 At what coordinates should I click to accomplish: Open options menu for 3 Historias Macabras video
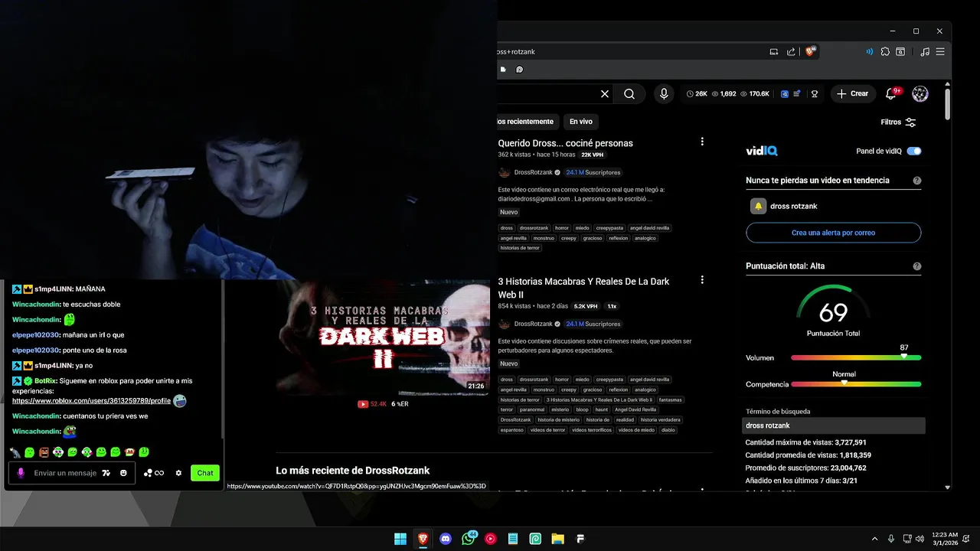pyautogui.click(x=702, y=280)
